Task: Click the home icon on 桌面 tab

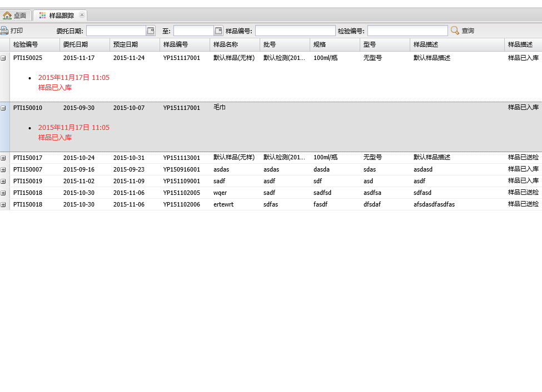Action: click(x=7, y=16)
